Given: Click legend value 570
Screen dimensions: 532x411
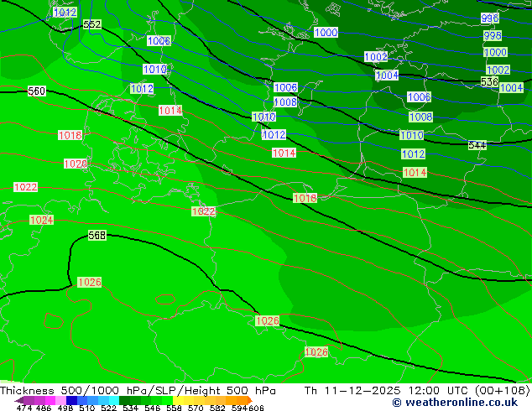Looking at the screenshot, I should 196,408.
